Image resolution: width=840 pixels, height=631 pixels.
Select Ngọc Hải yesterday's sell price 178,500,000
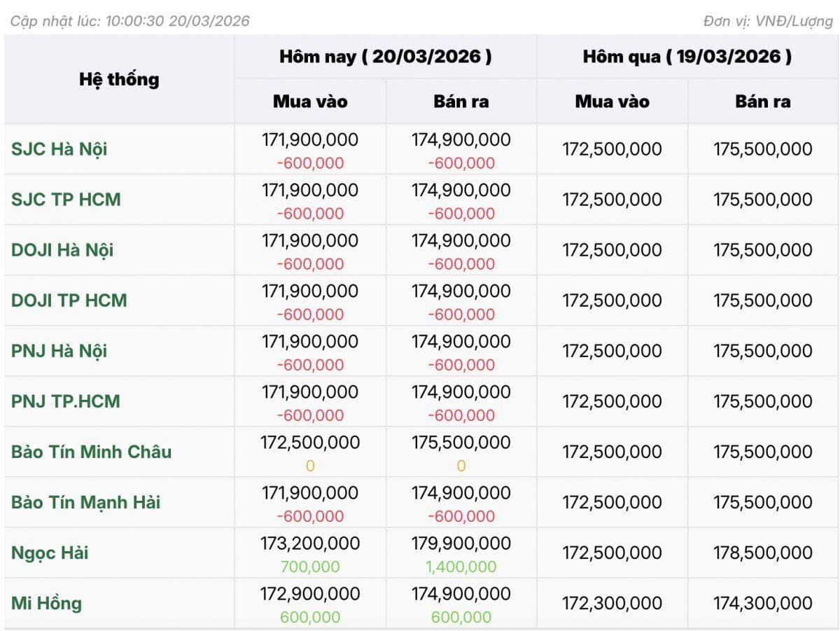763,553
